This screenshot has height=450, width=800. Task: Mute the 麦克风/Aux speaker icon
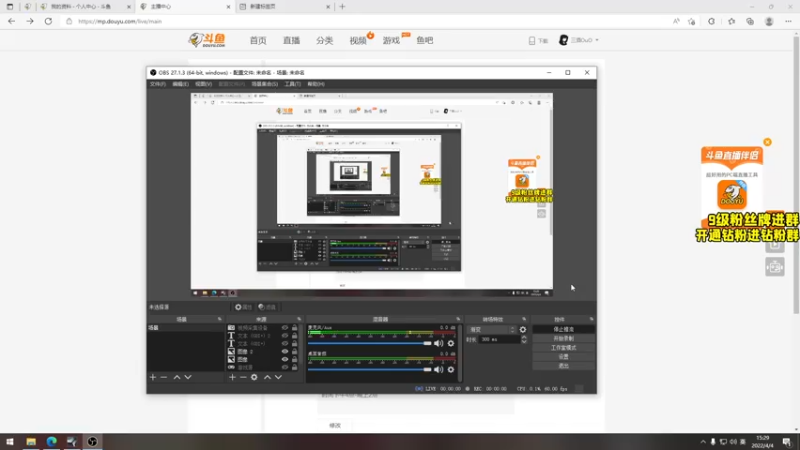pyautogui.click(x=438, y=343)
